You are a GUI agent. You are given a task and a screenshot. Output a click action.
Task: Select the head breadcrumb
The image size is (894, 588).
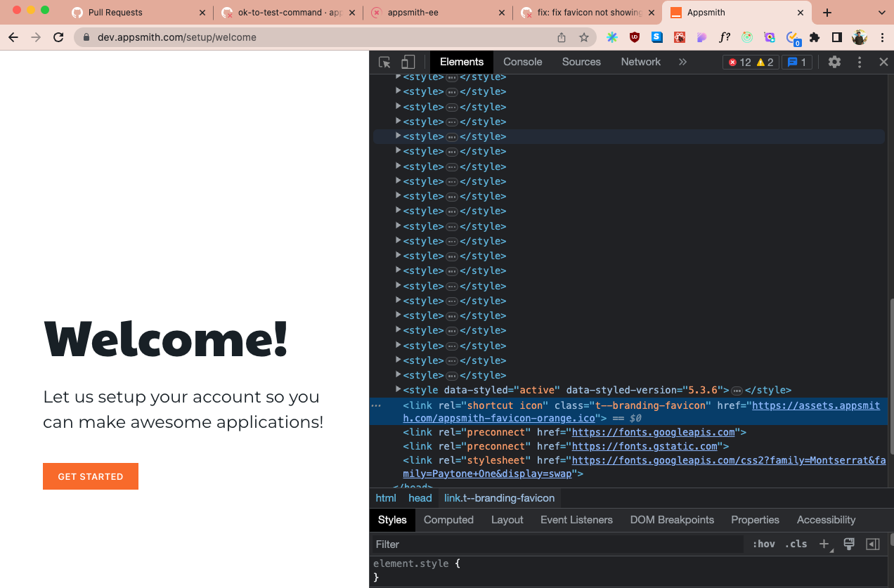(x=420, y=498)
